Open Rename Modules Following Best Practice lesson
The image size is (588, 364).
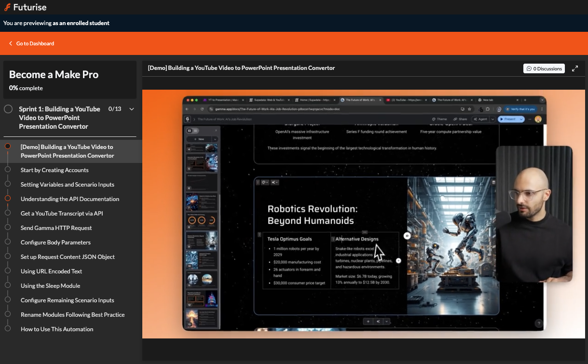(x=72, y=315)
